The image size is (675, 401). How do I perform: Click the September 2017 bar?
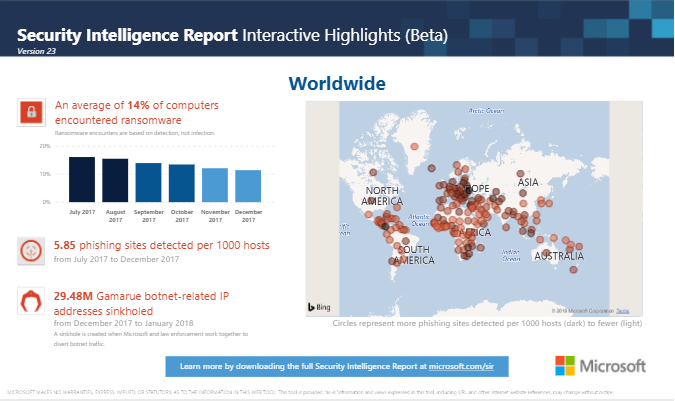tap(148, 182)
